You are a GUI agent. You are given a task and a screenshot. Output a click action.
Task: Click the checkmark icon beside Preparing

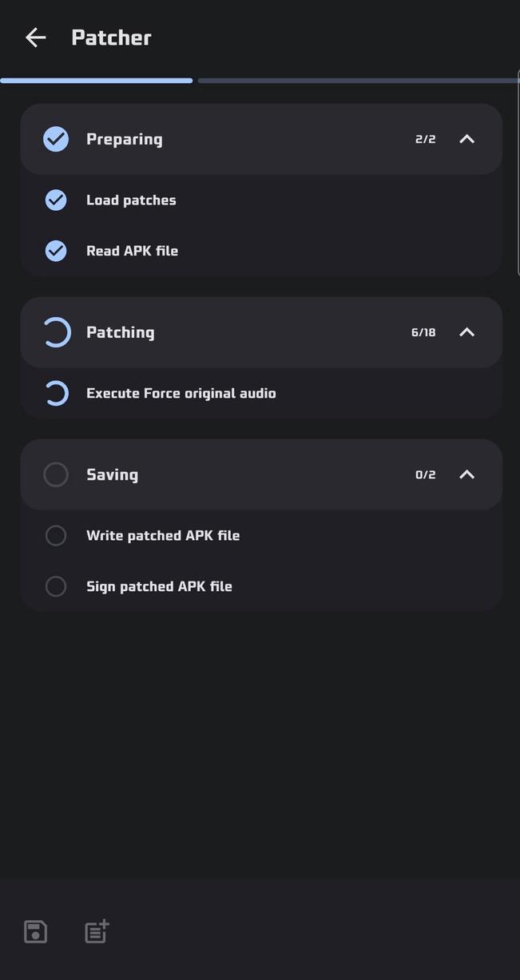coord(56,139)
